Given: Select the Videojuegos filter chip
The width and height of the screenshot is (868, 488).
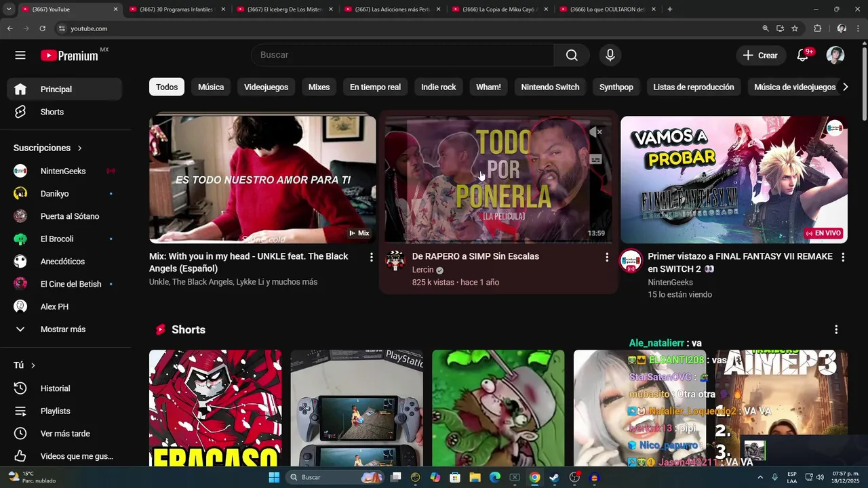Looking at the screenshot, I should click(266, 87).
